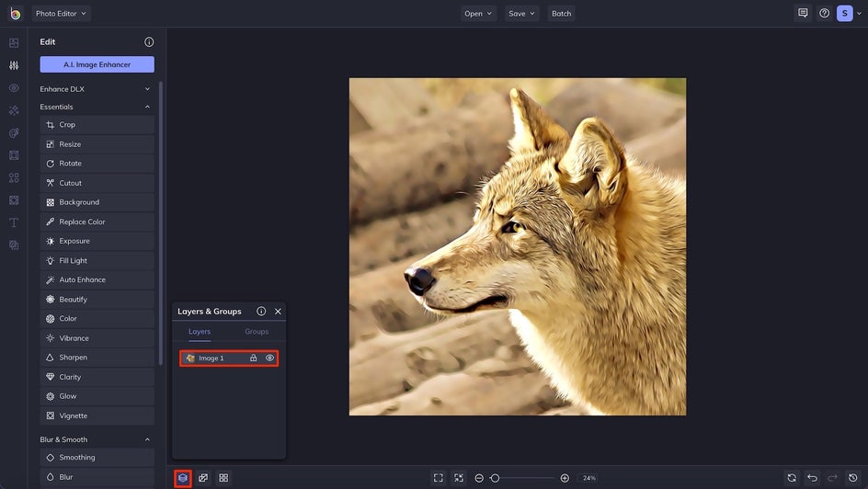Click the Batch button
The width and height of the screenshot is (868, 489).
pos(561,14)
